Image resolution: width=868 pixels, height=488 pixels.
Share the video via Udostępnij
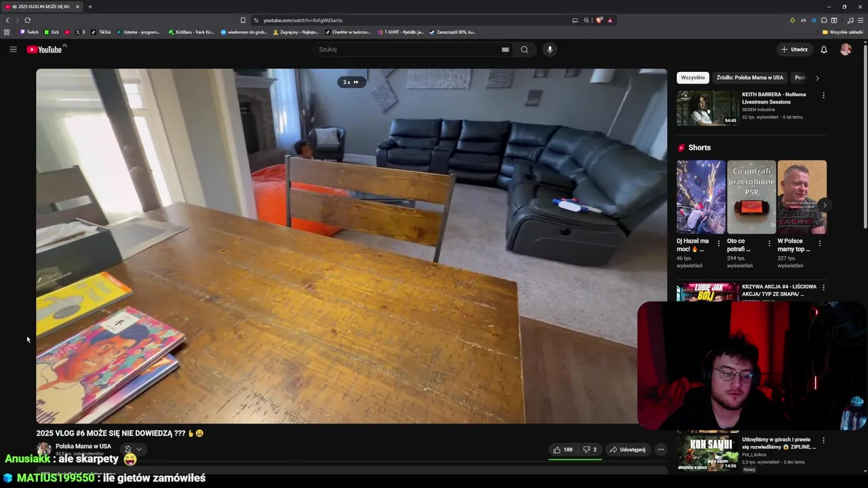pos(627,449)
